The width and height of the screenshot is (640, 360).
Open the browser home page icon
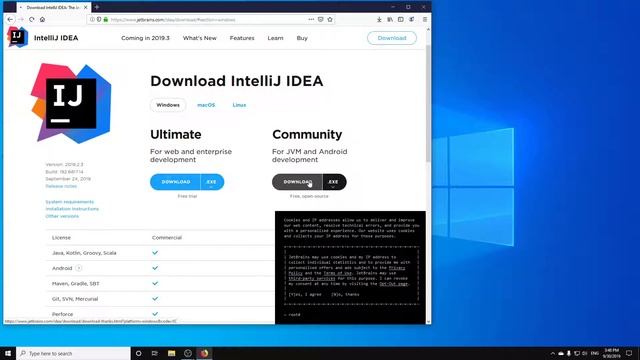coord(42,19)
